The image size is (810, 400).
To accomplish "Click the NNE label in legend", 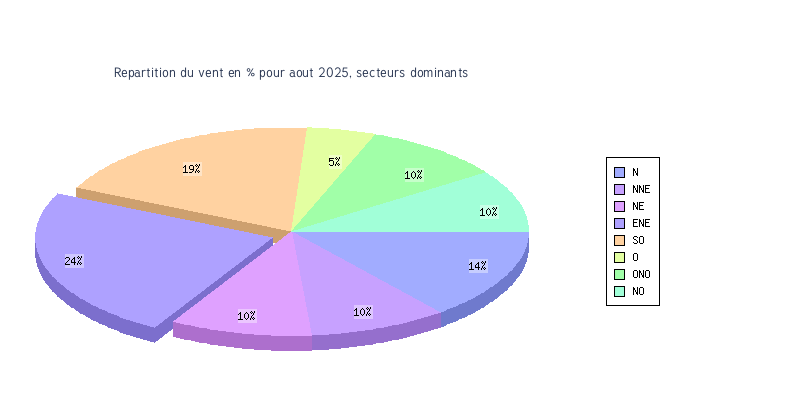I will click(x=641, y=189).
